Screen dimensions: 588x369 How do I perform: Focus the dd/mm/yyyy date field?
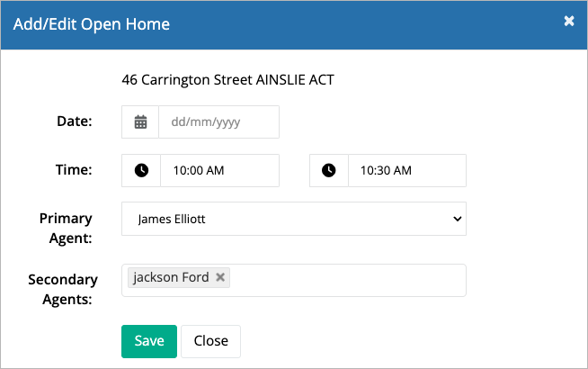(x=219, y=122)
